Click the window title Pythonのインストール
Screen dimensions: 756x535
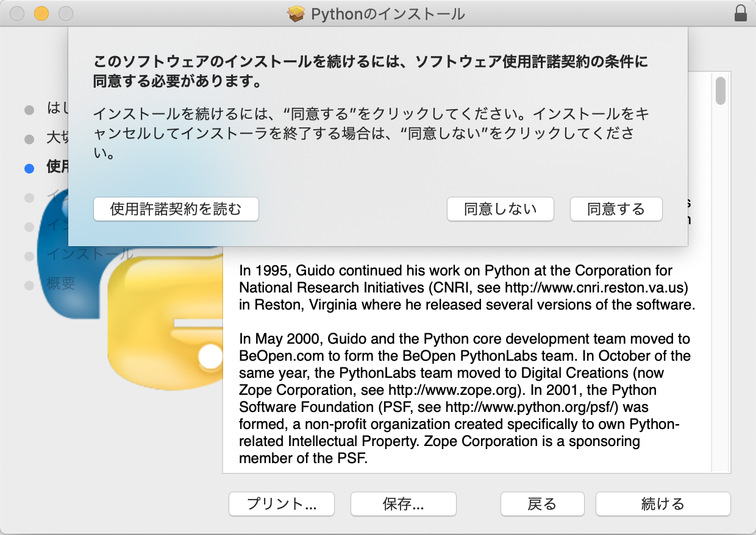tap(388, 13)
